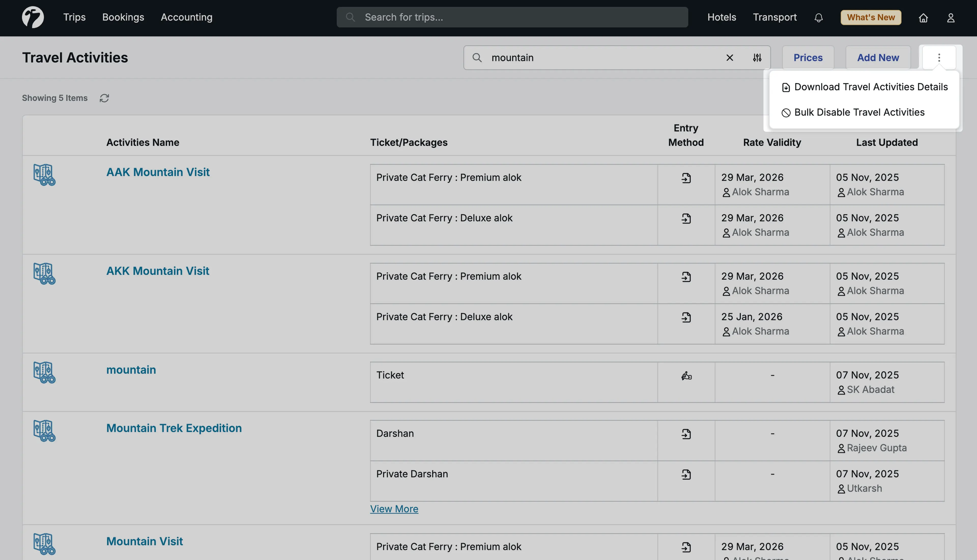Screen dimensions: 977x560
Task: Open search filter options
Action: (x=756, y=58)
